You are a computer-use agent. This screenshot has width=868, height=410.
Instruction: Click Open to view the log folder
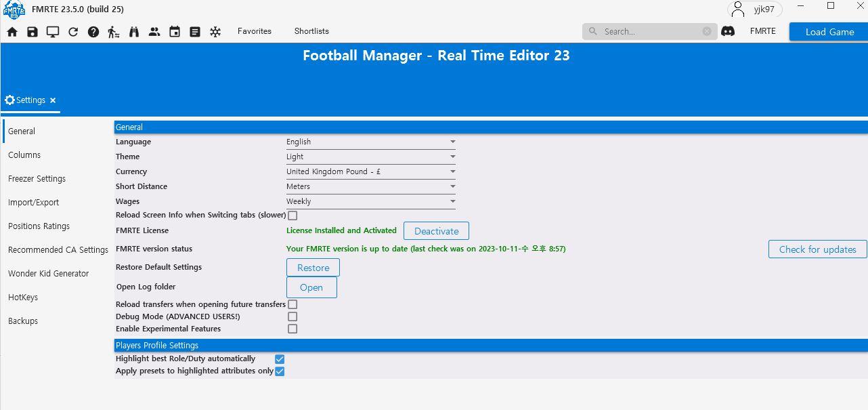(311, 287)
